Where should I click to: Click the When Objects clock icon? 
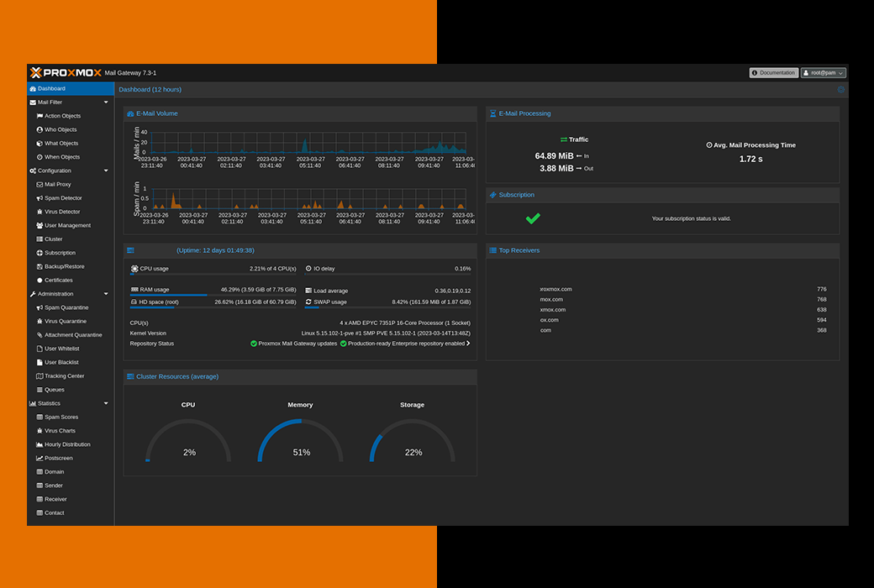39,157
